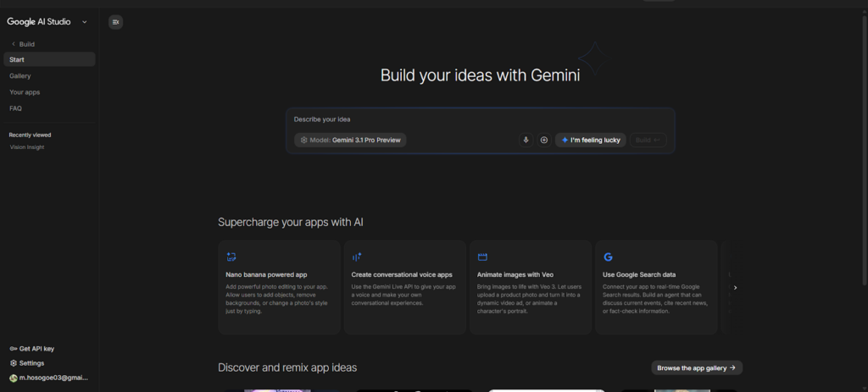Open recently viewed Vision Insight app
868x392 pixels.
coord(27,147)
